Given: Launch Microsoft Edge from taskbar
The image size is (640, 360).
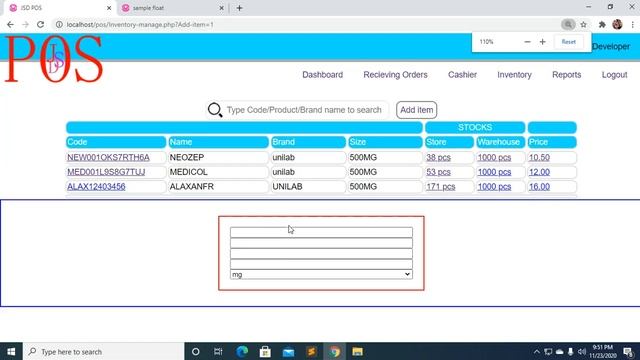Looking at the screenshot, I should [242, 351].
